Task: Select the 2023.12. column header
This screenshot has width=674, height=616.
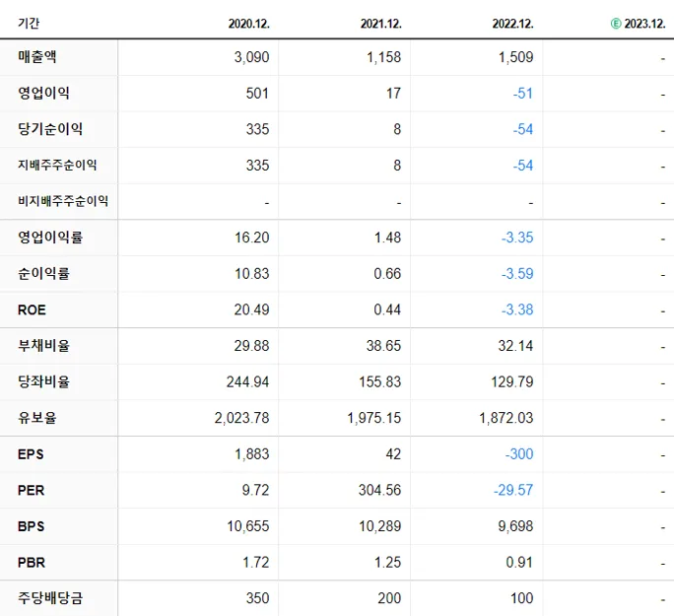Action: [x=644, y=24]
